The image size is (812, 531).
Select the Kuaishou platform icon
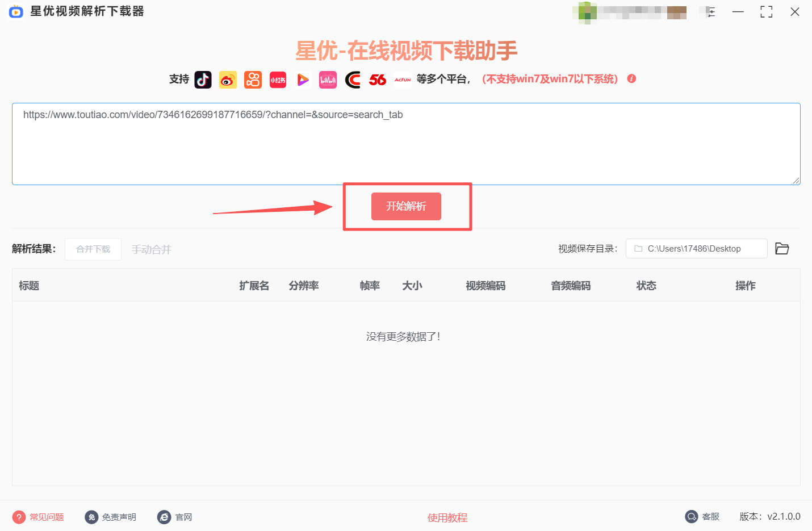(x=253, y=80)
